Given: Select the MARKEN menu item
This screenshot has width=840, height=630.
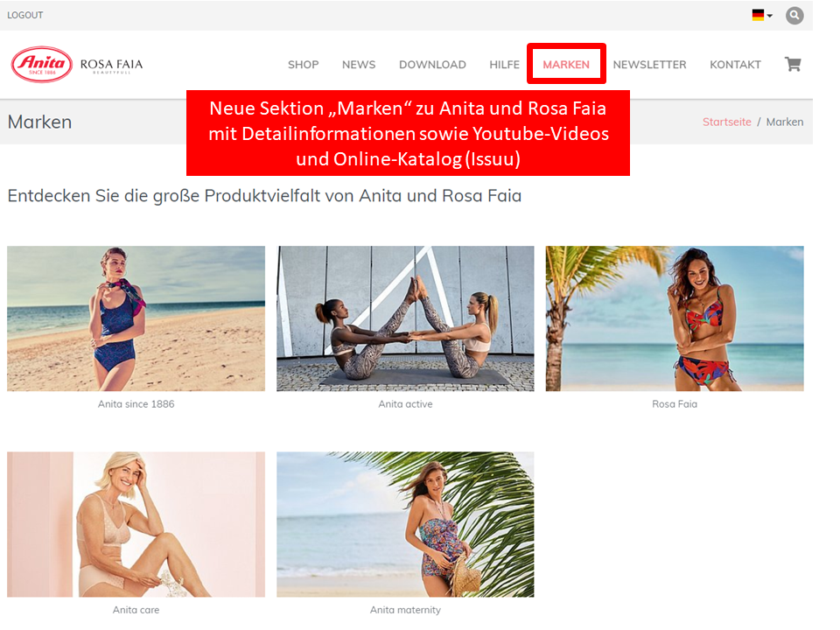Looking at the screenshot, I should [x=566, y=65].
